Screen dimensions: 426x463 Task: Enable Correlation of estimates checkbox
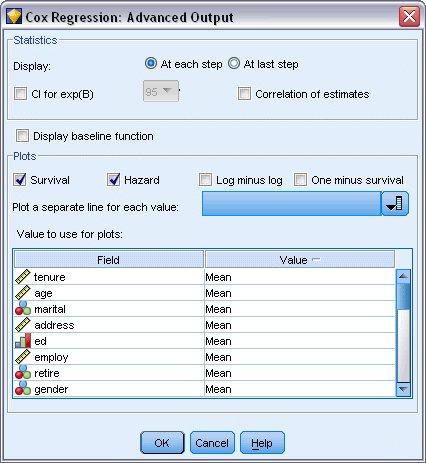[244, 94]
